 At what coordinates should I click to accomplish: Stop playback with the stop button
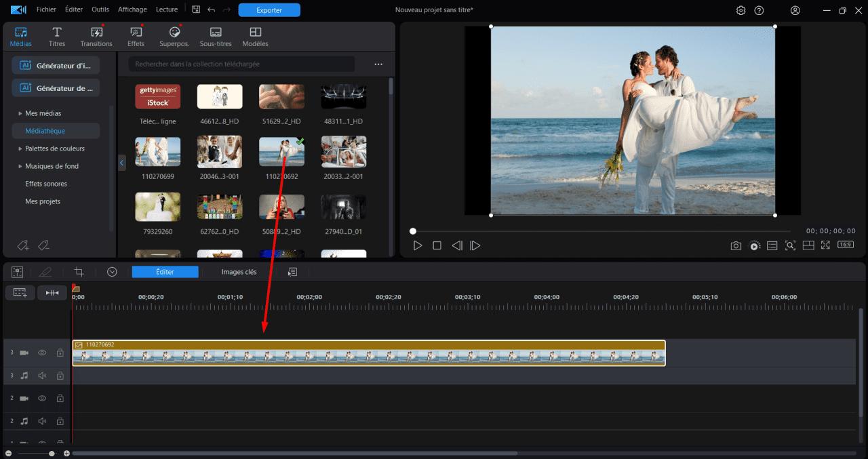point(437,245)
